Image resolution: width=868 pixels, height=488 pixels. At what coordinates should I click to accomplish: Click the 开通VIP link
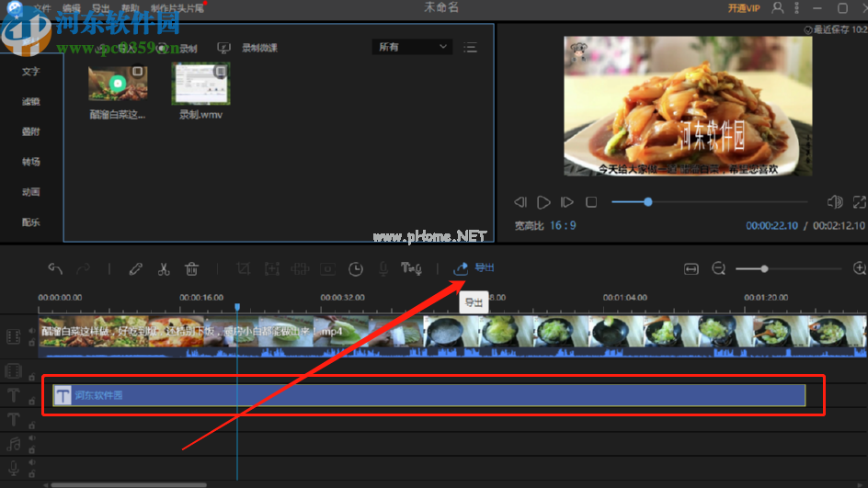pyautogui.click(x=744, y=8)
